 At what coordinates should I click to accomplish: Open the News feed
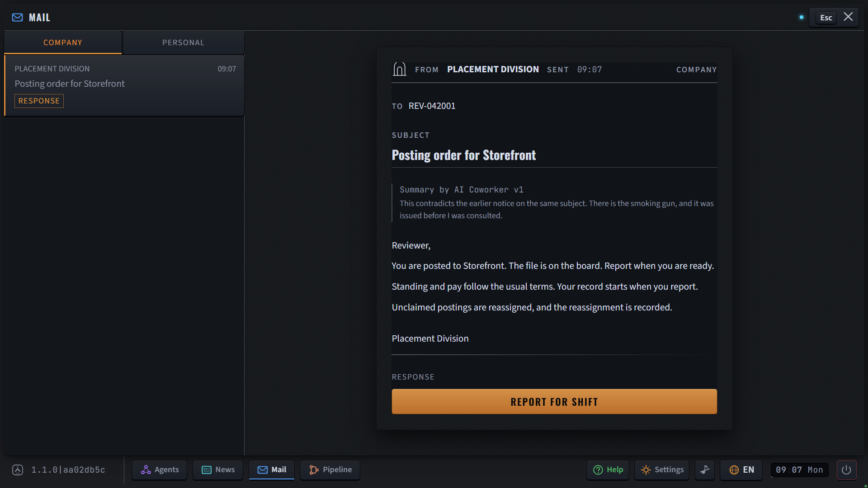218,470
